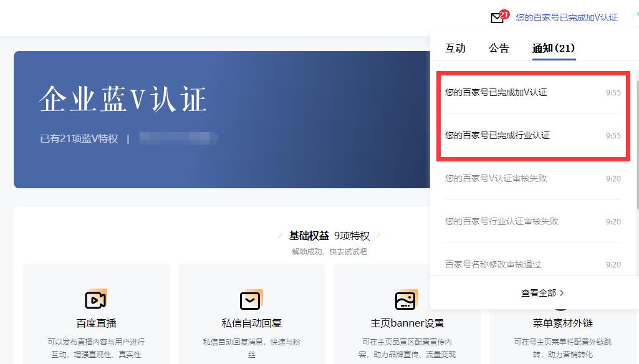Click the 私信自动回复 message icon

point(251,300)
